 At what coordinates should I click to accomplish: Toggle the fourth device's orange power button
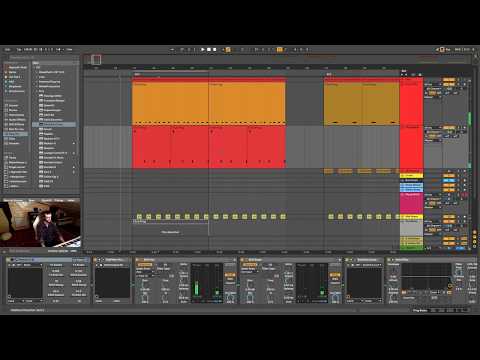pyautogui.click(x=242, y=259)
